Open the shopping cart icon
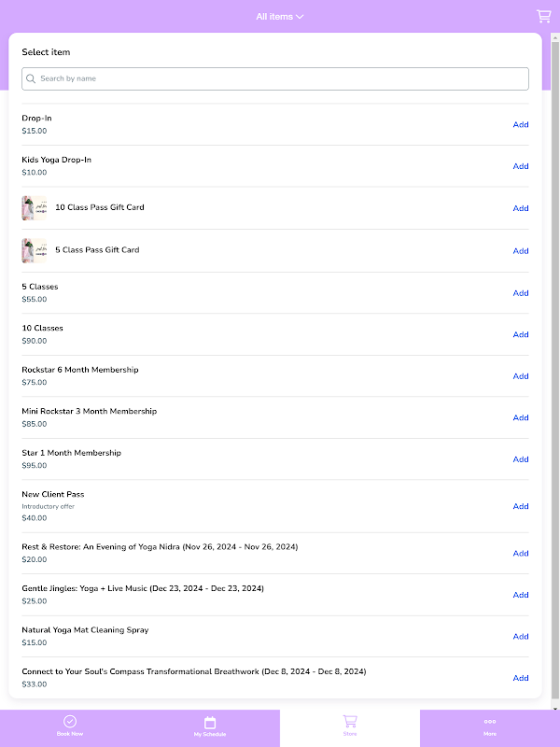 [x=543, y=16]
